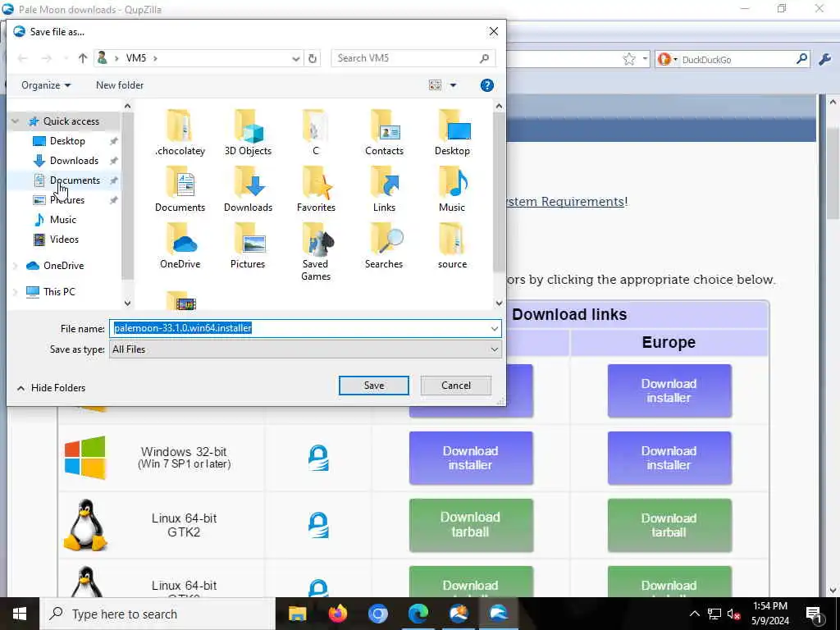Open the 3D Objects folder
This screenshot has height=630, width=840.
[248, 133]
